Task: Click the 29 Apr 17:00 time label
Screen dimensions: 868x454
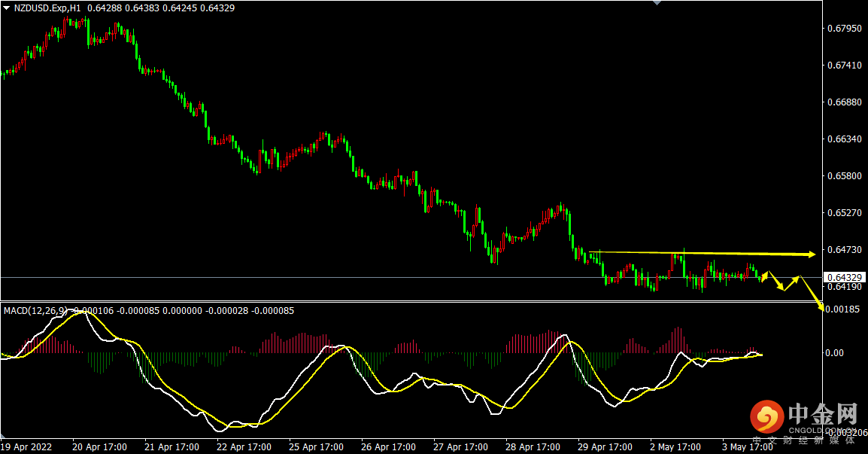Action: [605, 446]
